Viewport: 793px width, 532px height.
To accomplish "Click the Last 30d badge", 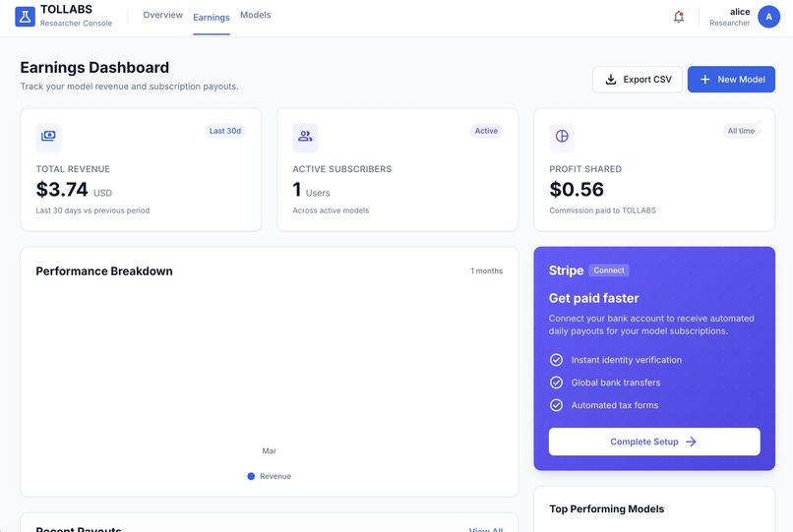I will (225, 131).
